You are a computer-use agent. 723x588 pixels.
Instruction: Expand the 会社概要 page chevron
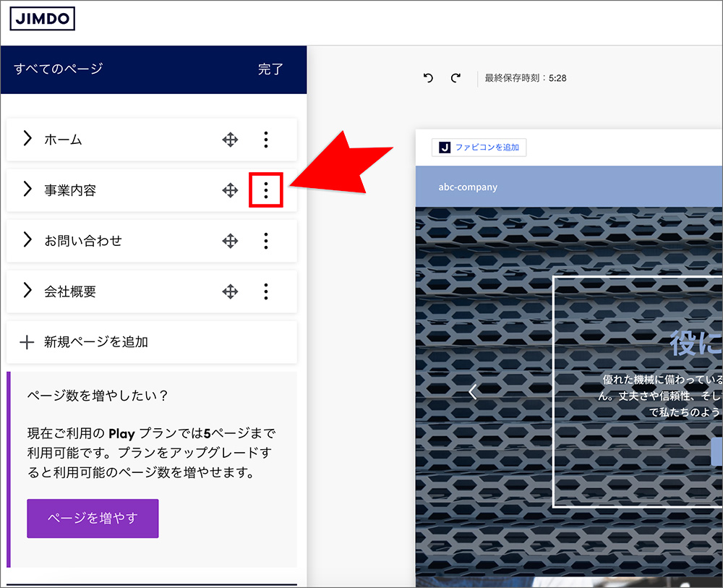(x=27, y=290)
